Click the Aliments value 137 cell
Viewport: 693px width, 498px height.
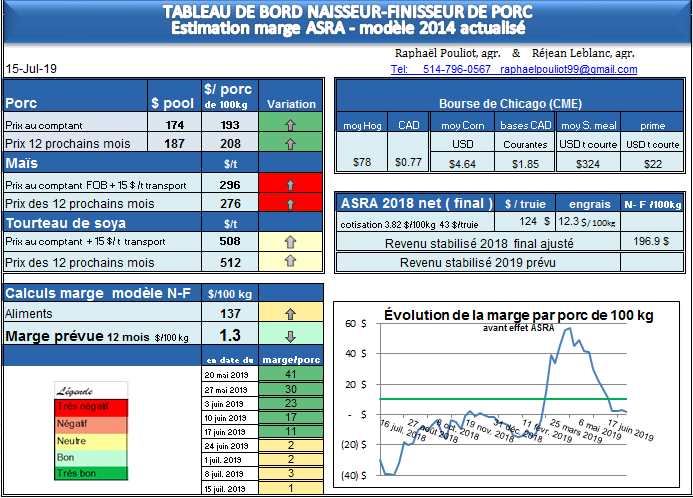click(229, 314)
